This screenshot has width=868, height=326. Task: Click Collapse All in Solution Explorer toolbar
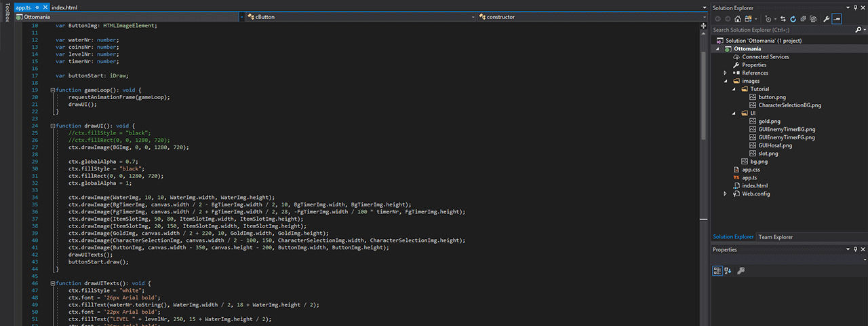point(803,19)
